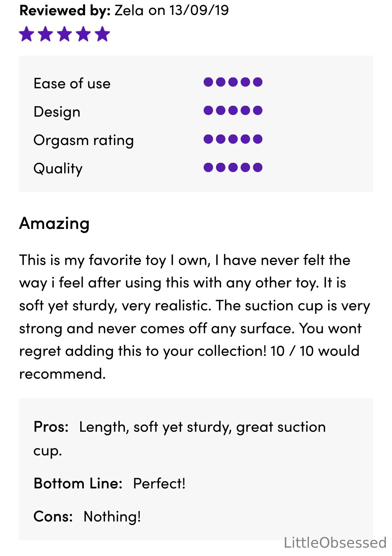The height and width of the screenshot is (556, 392).
Task: Click the first dot beside Quality
Action: [208, 168]
